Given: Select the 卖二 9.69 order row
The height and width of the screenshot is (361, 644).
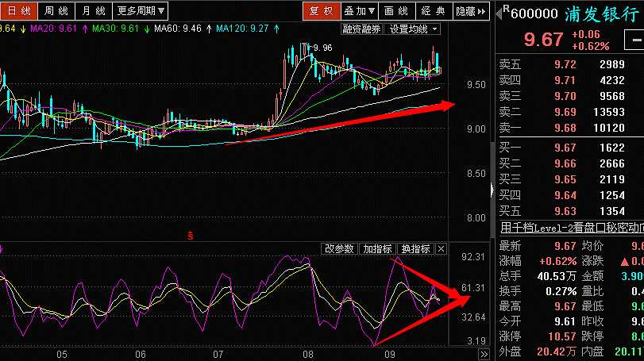Looking at the screenshot, I should pos(569,112).
